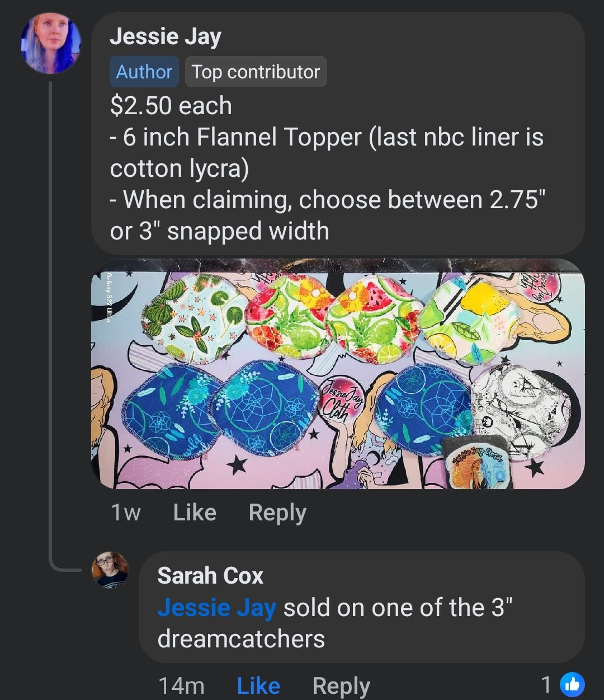Click Sarah Cox's "3" dreamcatchers" comment text

[334, 623]
